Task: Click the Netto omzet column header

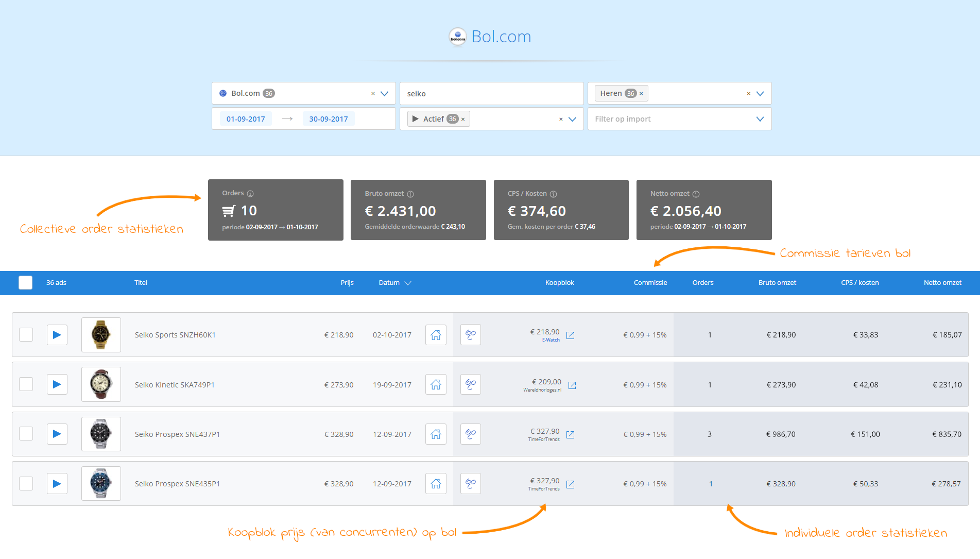Action: (942, 282)
